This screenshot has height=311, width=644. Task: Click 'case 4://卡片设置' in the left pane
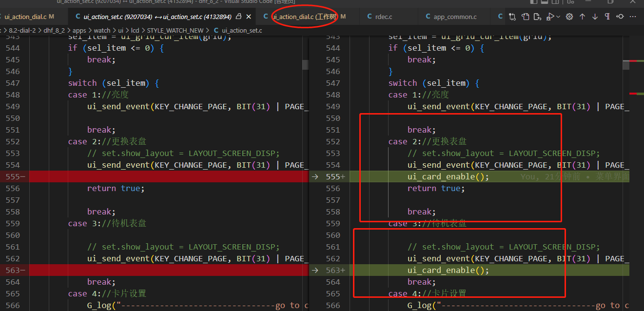[107, 293]
